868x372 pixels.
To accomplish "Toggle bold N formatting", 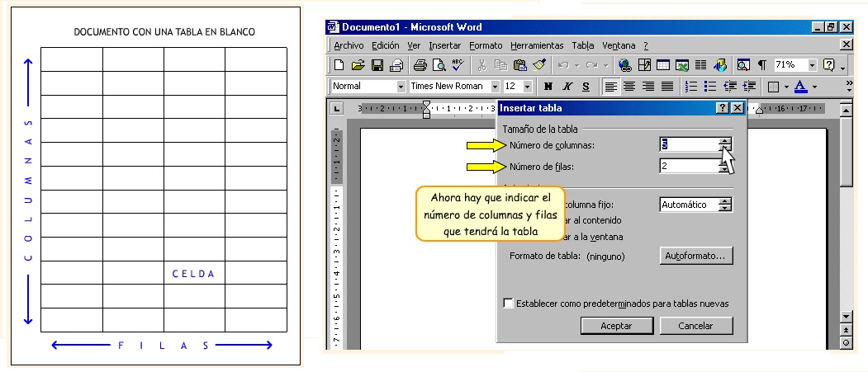I will click(x=548, y=87).
